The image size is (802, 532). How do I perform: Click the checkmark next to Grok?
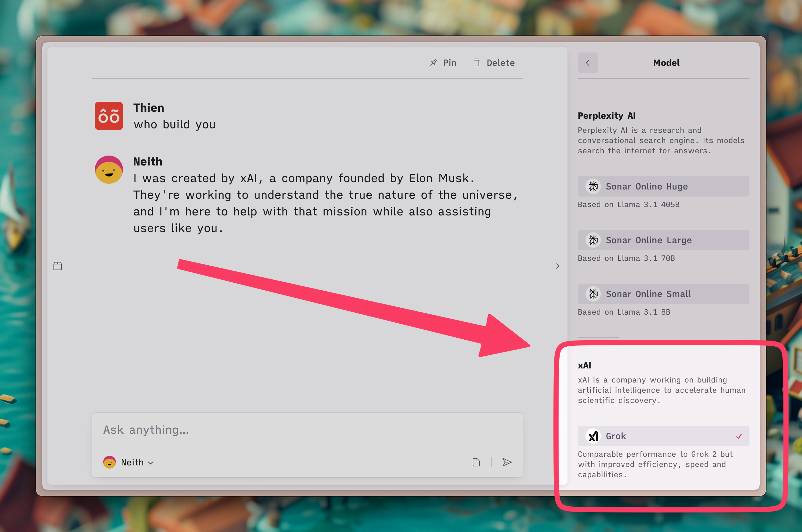pyautogui.click(x=739, y=436)
